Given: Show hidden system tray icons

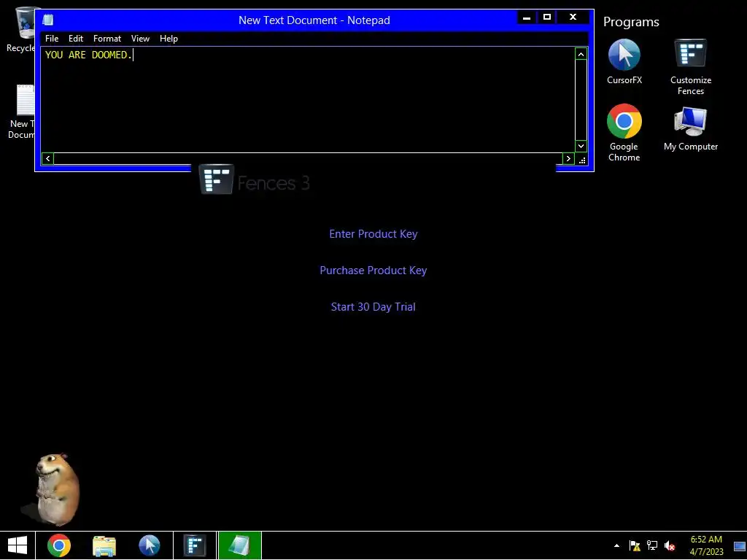Looking at the screenshot, I should (x=616, y=545).
